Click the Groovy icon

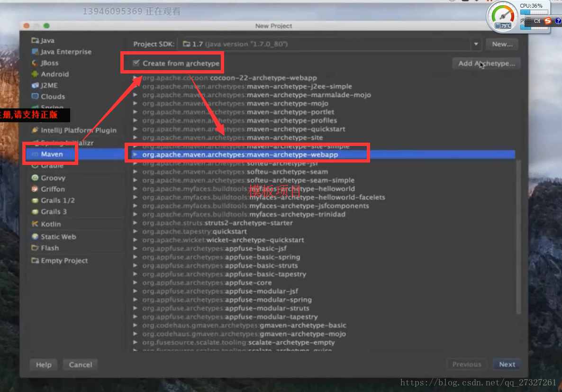(35, 178)
